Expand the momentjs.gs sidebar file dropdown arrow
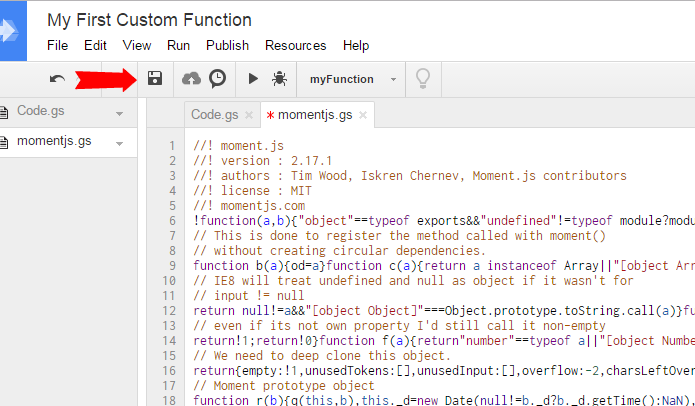Screen dimensions: 695x406 point(120,141)
